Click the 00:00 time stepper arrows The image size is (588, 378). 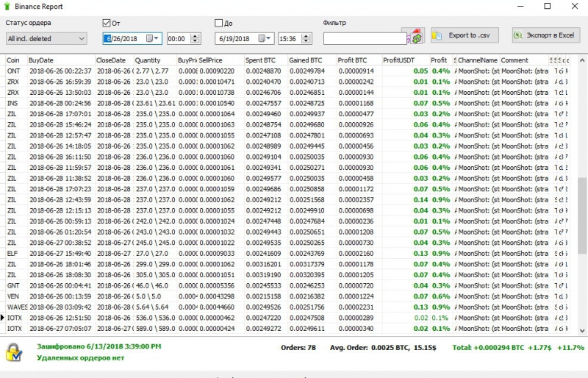(195, 39)
